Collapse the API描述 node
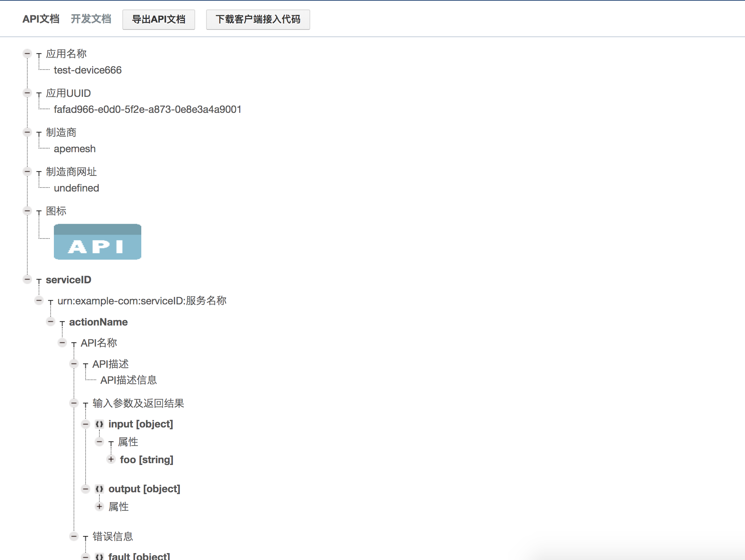745x560 pixels. (74, 364)
